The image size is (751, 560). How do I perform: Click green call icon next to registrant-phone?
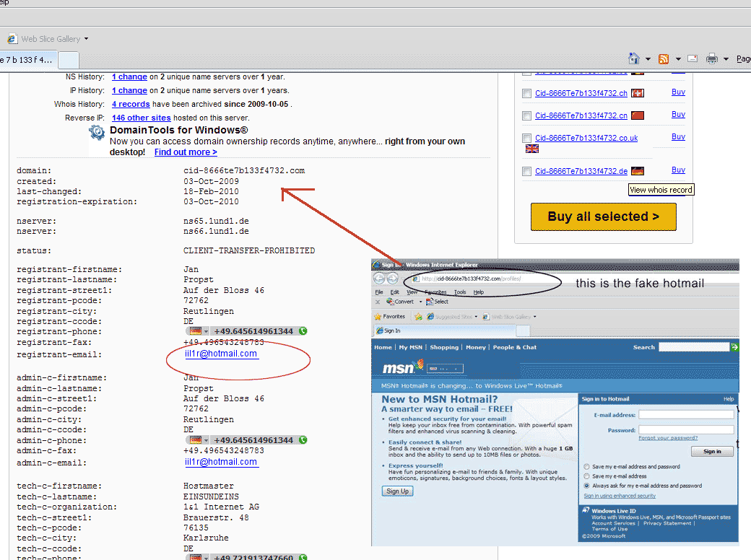pos(303,331)
